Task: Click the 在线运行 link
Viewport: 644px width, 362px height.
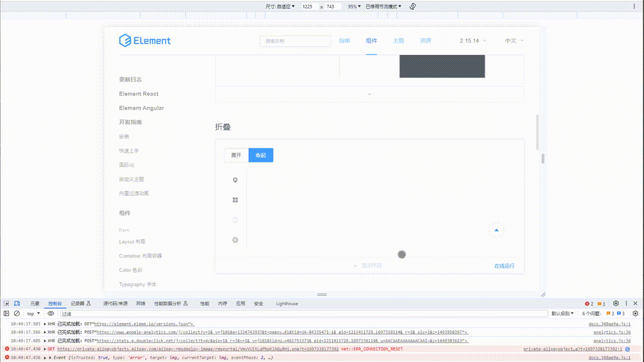Action: 504,266
